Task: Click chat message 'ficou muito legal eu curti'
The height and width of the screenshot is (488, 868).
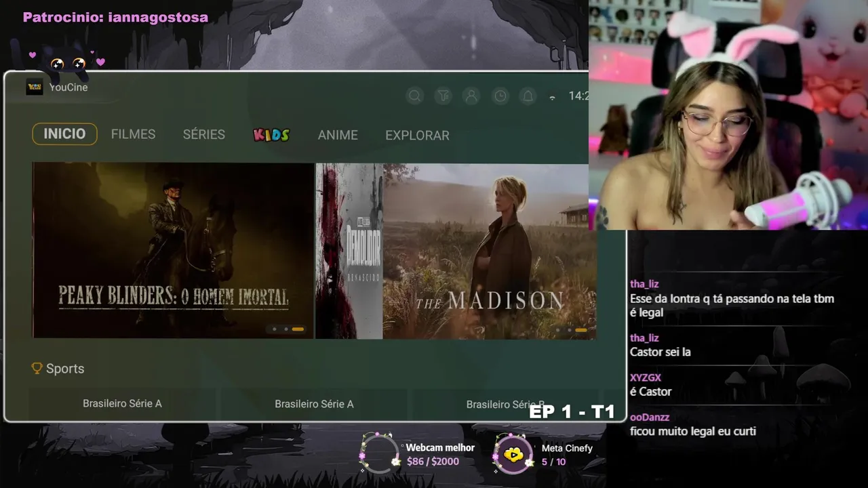Action: [x=693, y=431]
